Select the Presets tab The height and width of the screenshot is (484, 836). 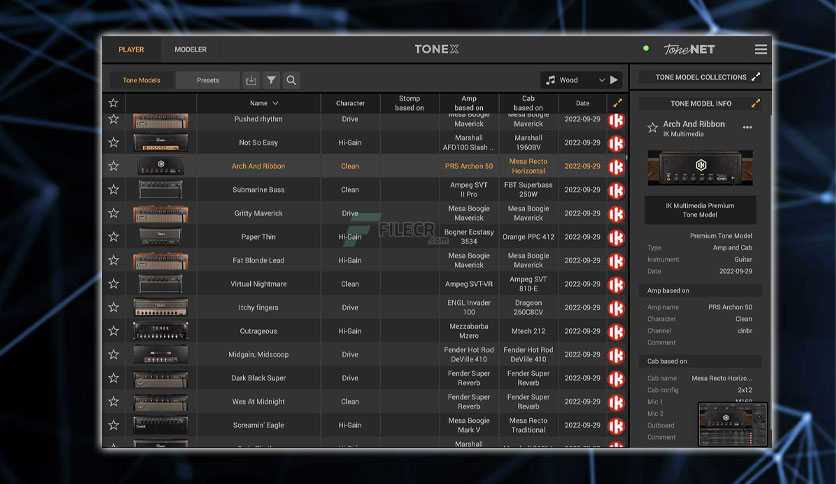[208, 80]
